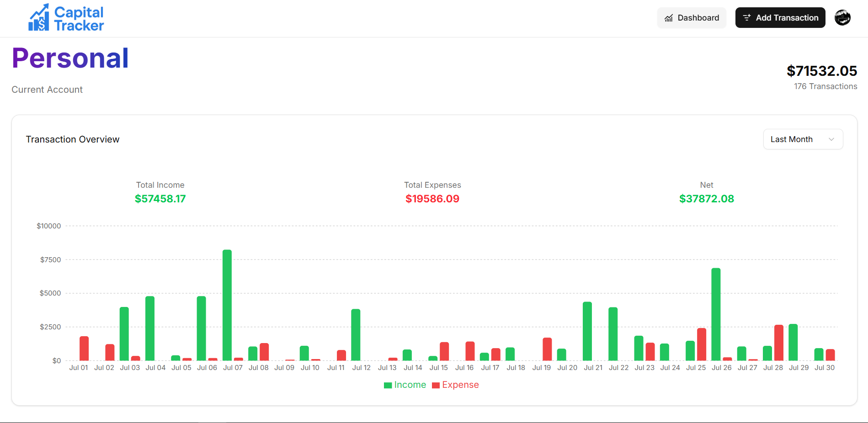Click the Jul 28 red expense bar
Image resolution: width=868 pixels, height=423 pixels.
point(779,343)
